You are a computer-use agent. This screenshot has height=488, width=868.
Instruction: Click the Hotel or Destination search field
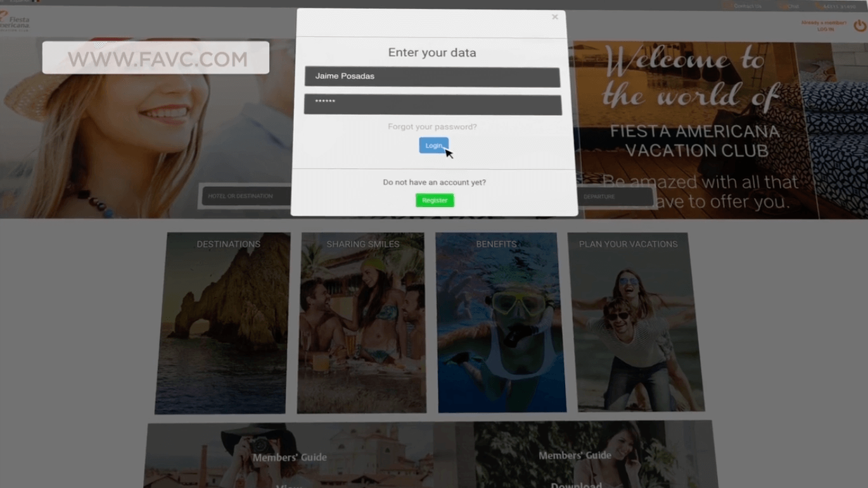246,196
